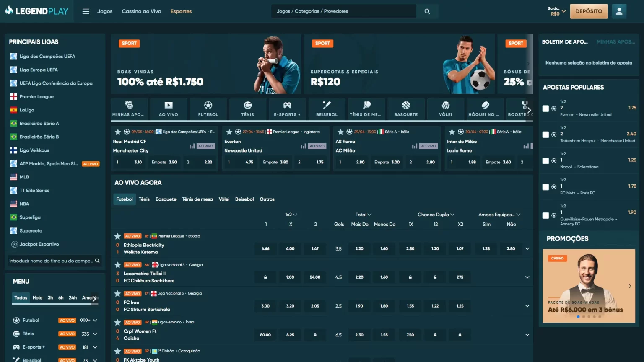Select the E-Sports + category icon
The width and height of the screenshot is (644, 362).
(287, 109)
